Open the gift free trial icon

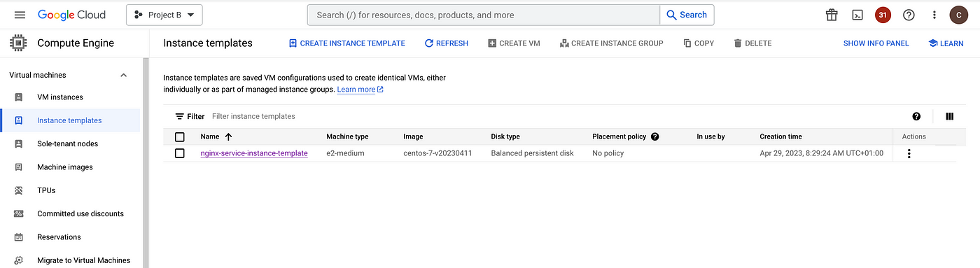pyautogui.click(x=832, y=15)
